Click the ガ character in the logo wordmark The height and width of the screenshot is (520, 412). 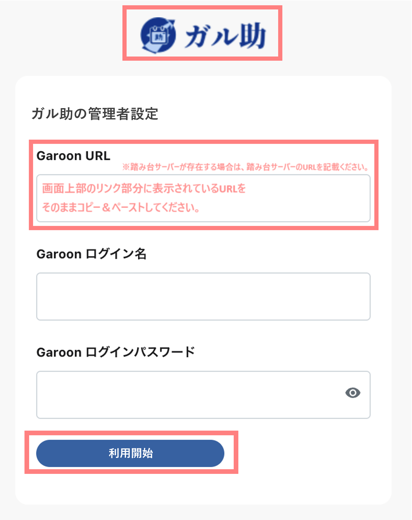tap(197, 37)
